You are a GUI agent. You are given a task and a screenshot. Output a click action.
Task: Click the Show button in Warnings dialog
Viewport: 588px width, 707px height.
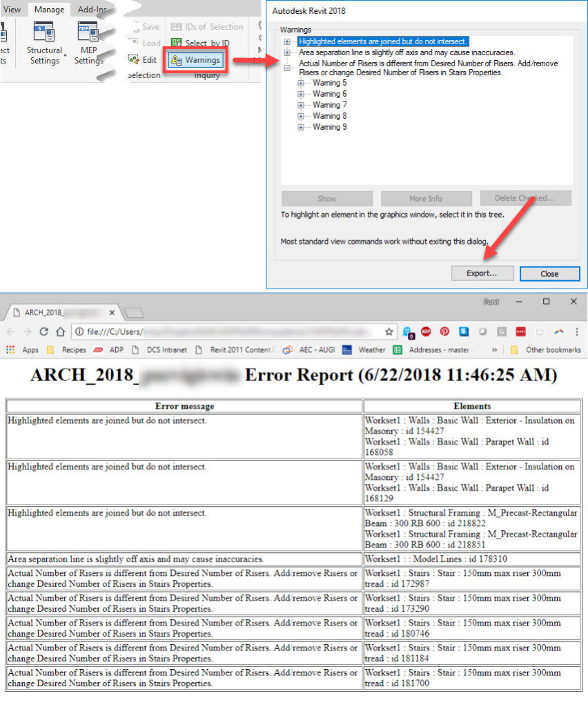pyautogui.click(x=327, y=198)
